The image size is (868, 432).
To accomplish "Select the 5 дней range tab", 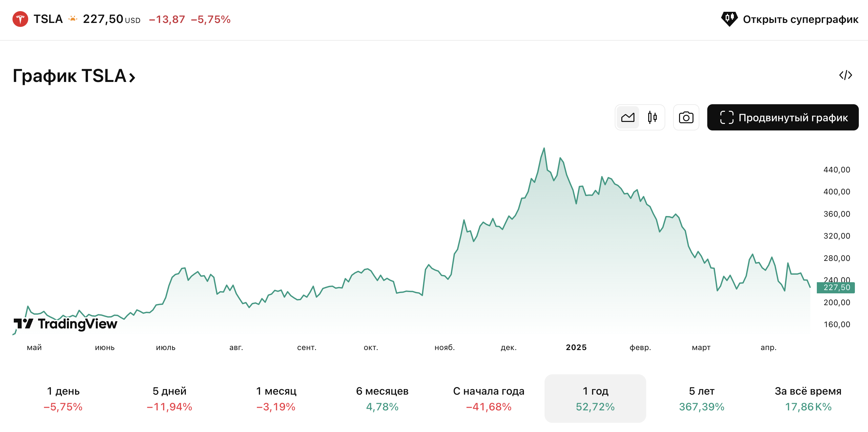I will click(170, 399).
